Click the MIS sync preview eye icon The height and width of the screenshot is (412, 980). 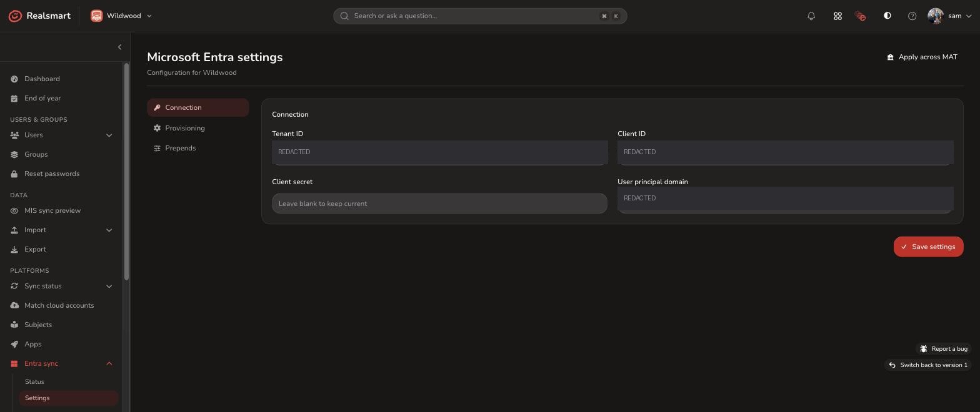pos(14,210)
